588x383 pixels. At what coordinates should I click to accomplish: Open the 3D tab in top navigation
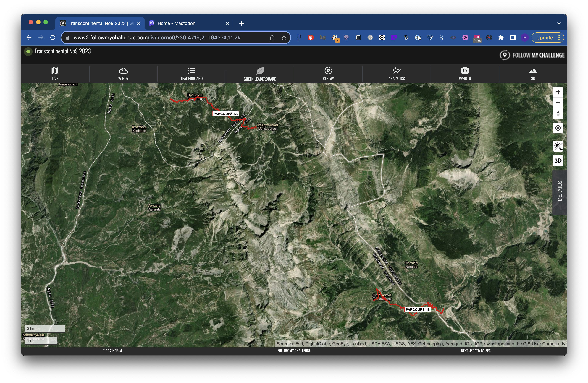533,74
